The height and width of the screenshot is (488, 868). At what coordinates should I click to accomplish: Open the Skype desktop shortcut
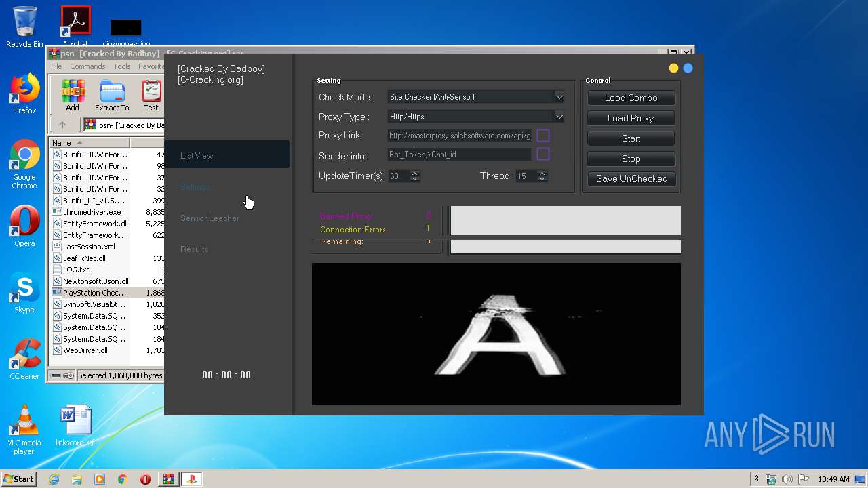coord(24,293)
